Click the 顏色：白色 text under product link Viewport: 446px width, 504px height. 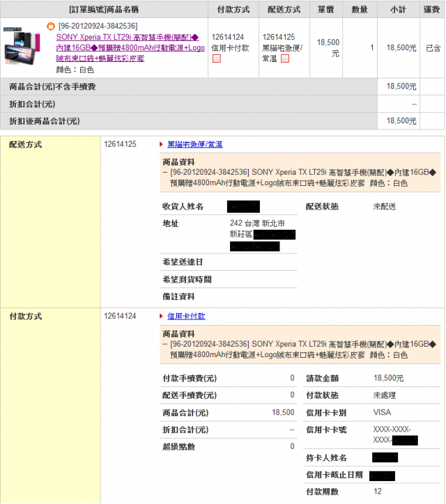75,70
